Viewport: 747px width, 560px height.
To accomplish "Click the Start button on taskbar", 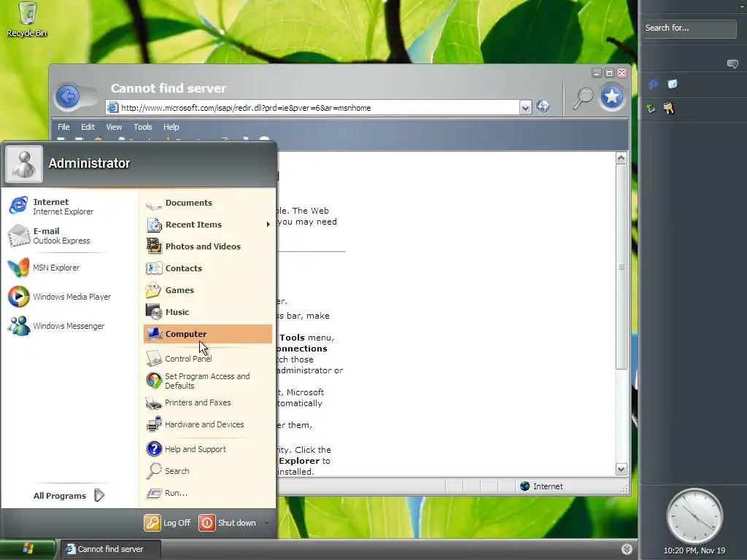I will [x=28, y=549].
